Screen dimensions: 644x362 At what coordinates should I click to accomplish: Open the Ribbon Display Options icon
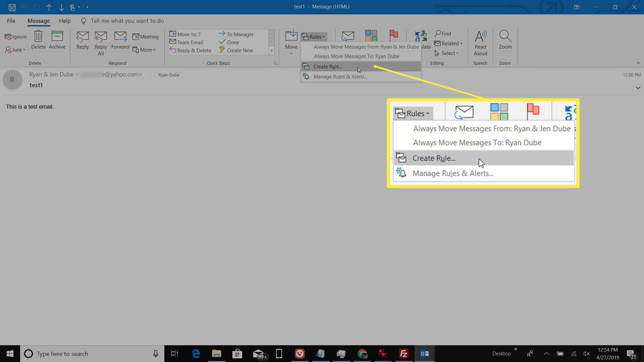[577, 7]
